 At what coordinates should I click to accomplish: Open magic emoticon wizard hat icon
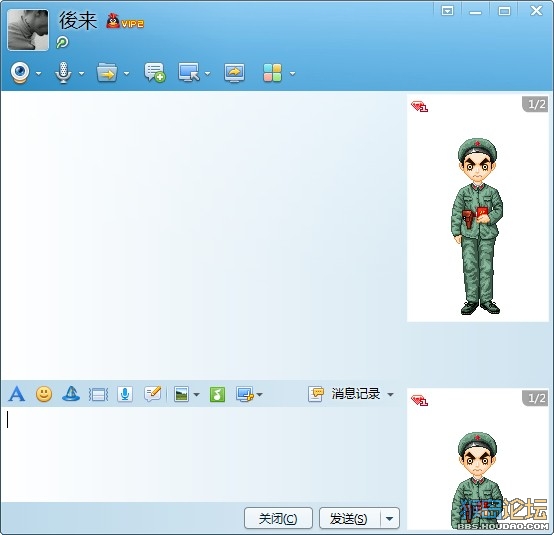click(x=71, y=394)
